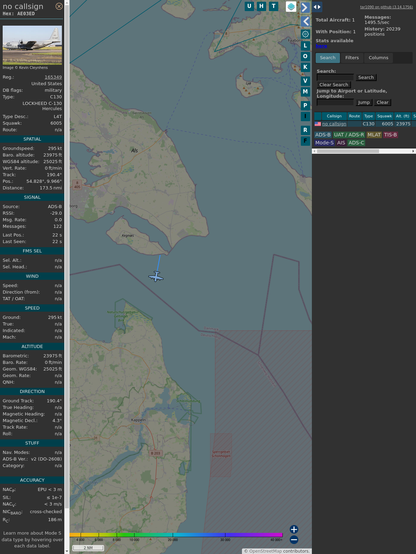Select the aircraft icon on the map
This screenshot has width=416, height=554.
tap(156, 276)
